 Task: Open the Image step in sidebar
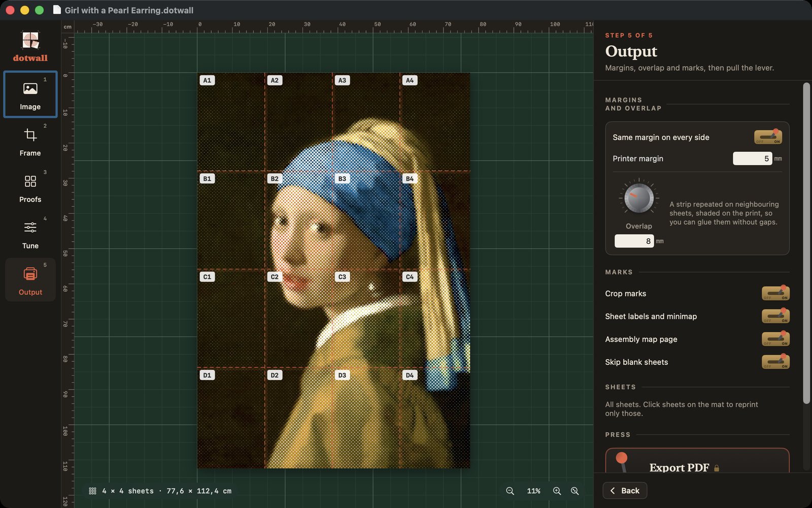[x=30, y=94]
